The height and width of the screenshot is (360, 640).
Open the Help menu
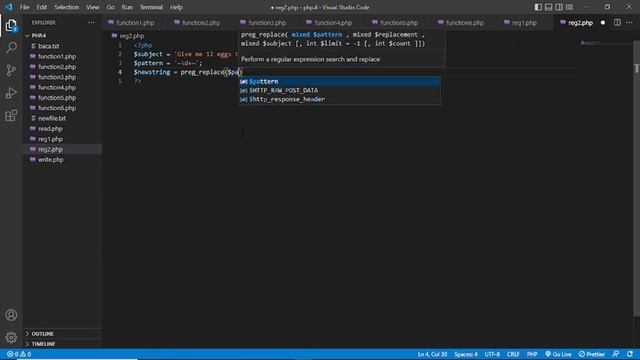point(176,7)
